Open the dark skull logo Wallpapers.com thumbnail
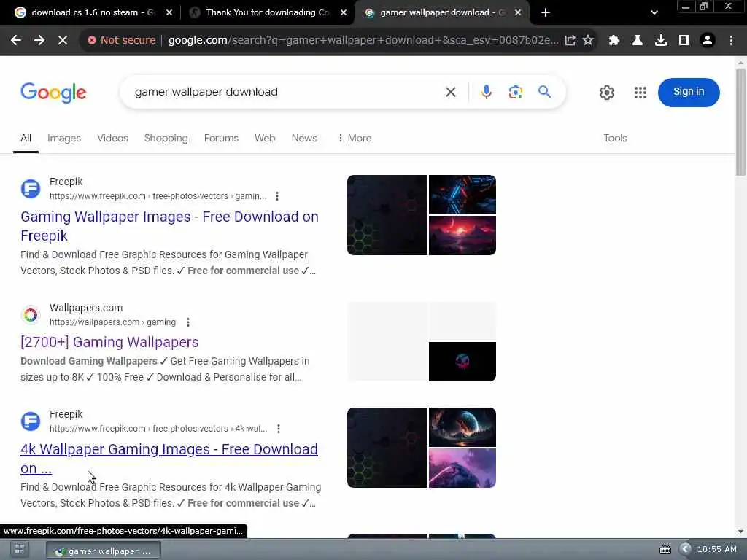The image size is (747, 560). pos(462,362)
